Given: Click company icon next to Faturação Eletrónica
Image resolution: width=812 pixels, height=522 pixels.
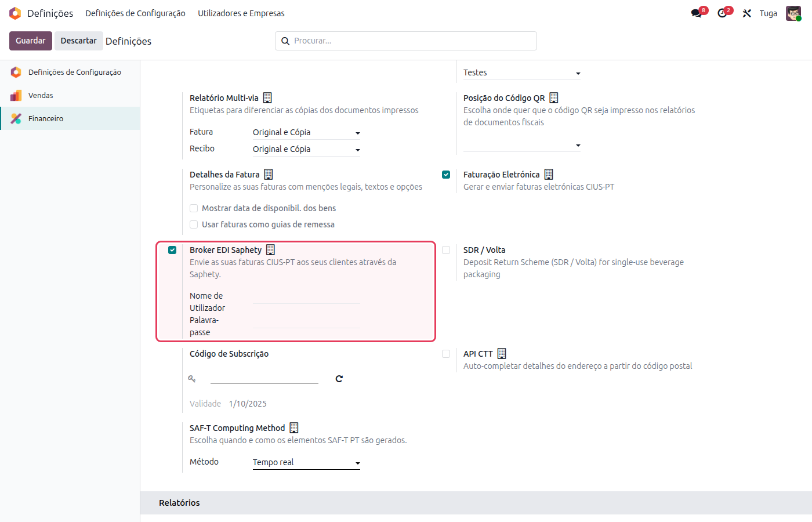Looking at the screenshot, I should (549, 175).
